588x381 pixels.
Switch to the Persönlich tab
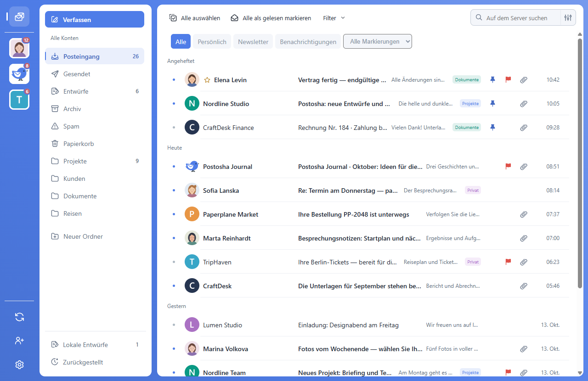pyautogui.click(x=212, y=41)
